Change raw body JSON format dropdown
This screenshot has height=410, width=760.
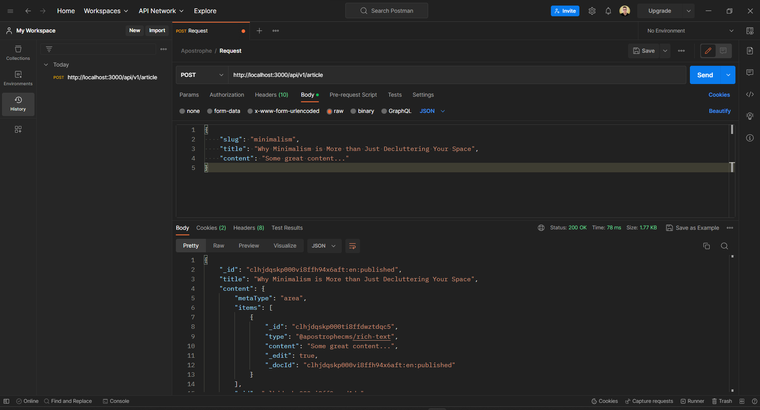(432, 111)
